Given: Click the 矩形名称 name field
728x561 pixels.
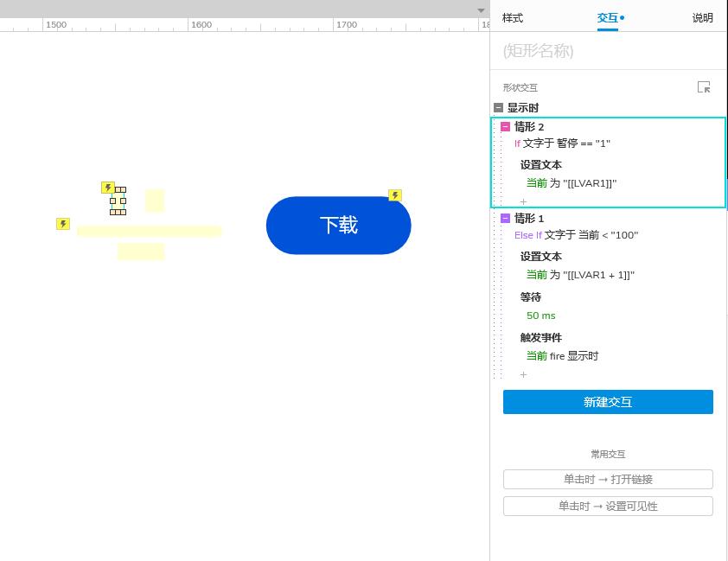Looking at the screenshot, I should [x=608, y=51].
